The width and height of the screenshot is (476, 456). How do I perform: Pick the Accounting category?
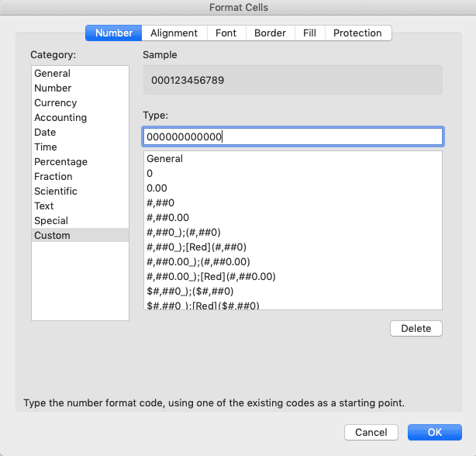tap(80, 118)
